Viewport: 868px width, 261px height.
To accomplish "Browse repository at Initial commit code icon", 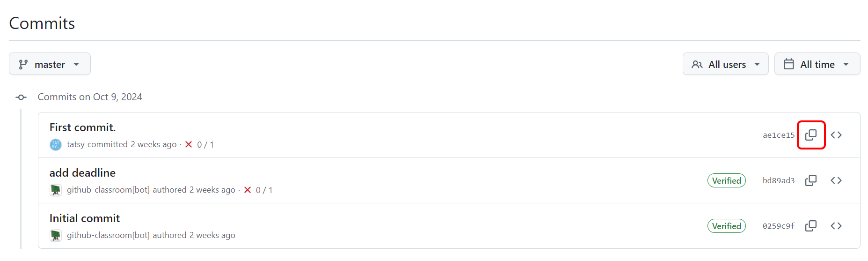I will point(836,226).
